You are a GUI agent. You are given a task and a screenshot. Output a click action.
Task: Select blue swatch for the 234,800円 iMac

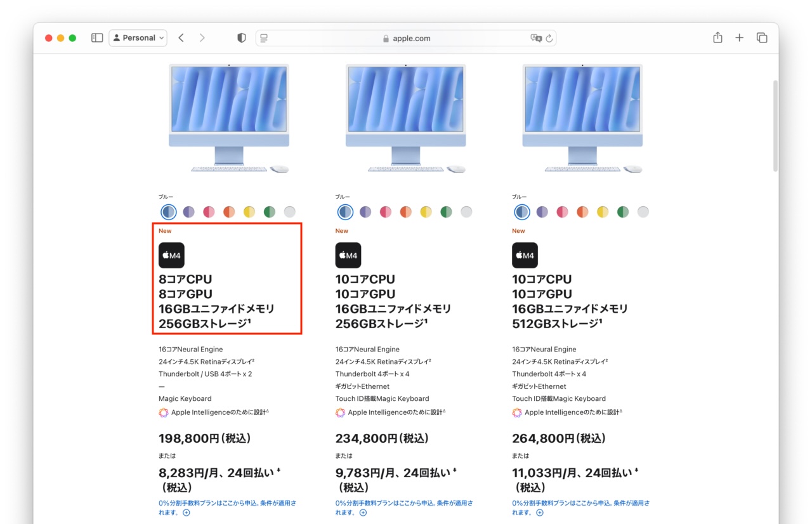(x=345, y=212)
